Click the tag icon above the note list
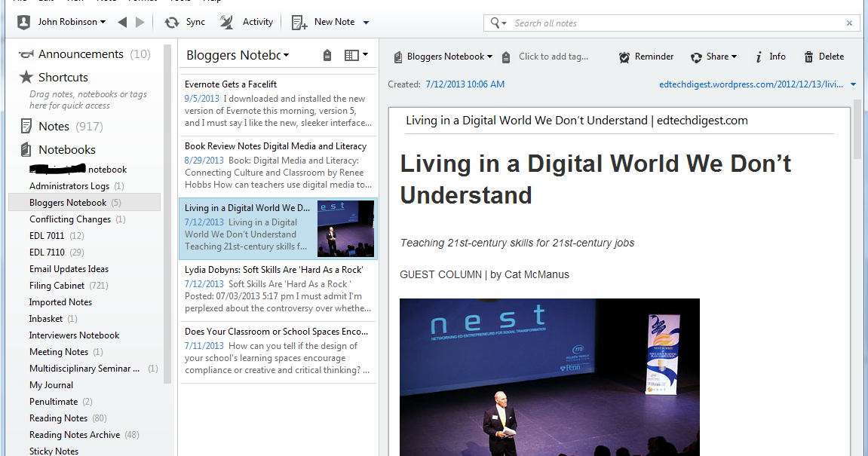This screenshot has height=456, width=868. 327,54
